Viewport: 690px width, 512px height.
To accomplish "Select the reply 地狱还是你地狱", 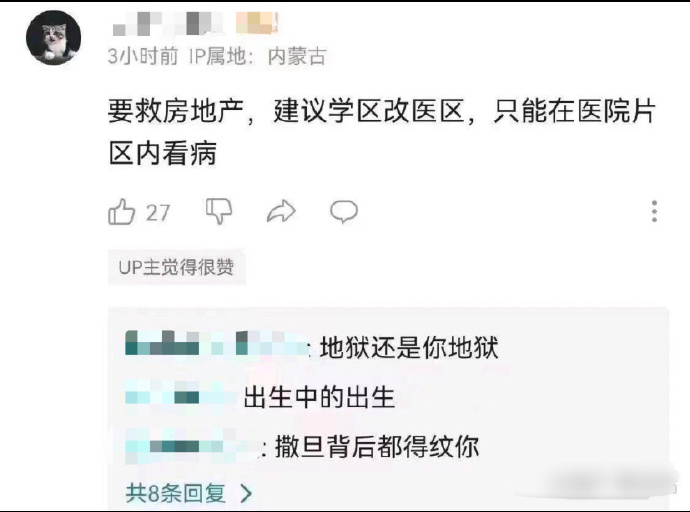I will (409, 347).
